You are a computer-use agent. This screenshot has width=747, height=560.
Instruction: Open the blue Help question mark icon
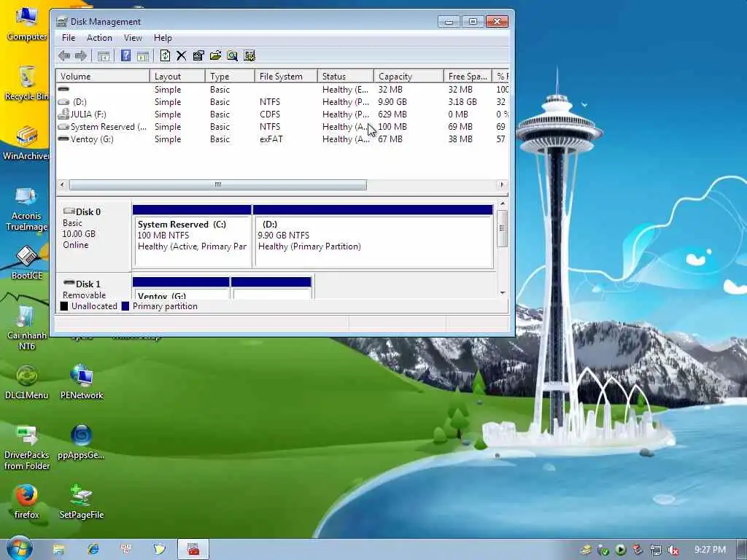125,55
